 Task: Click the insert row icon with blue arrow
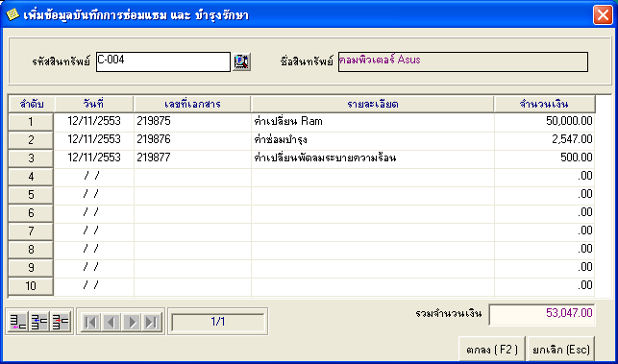click(39, 322)
